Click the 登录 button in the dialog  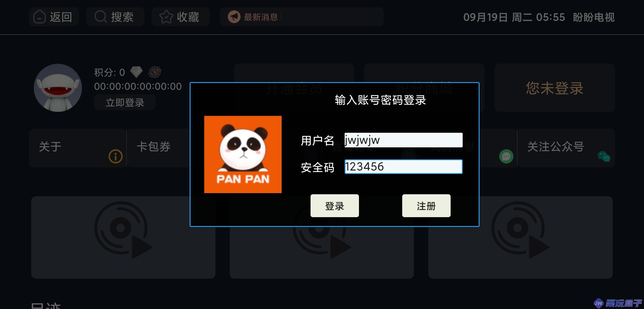click(335, 206)
